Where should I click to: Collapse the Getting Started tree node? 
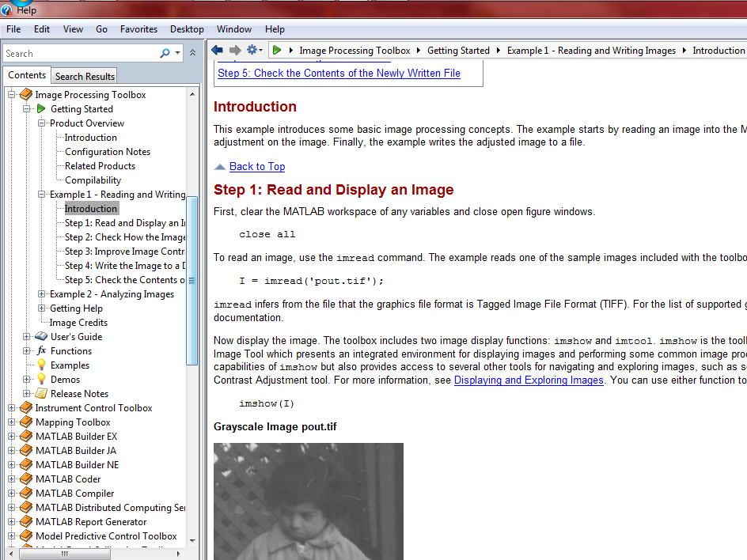coord(27,108)
